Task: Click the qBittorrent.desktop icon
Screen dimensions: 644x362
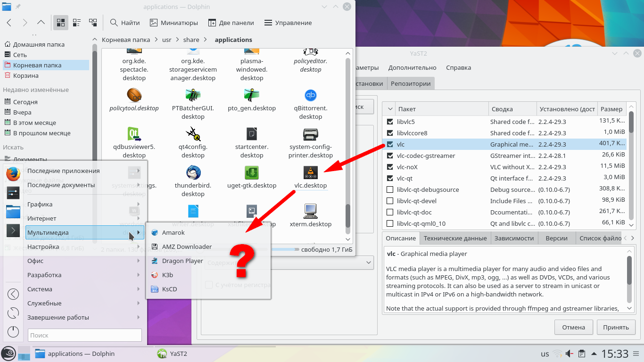Action: click(310, 96)
